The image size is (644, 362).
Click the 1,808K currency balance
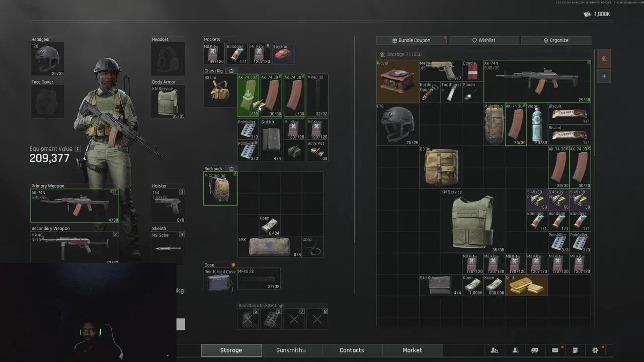click(x=597, y=14)
